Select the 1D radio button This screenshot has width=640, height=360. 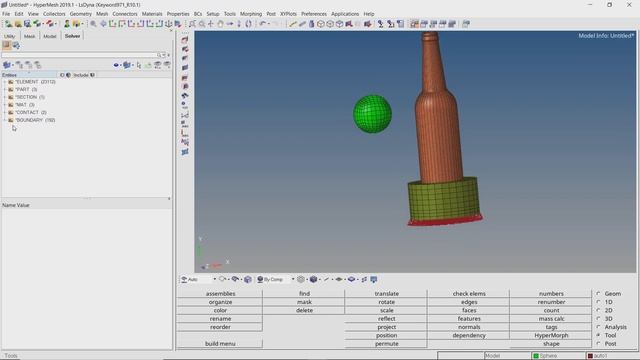598,302
